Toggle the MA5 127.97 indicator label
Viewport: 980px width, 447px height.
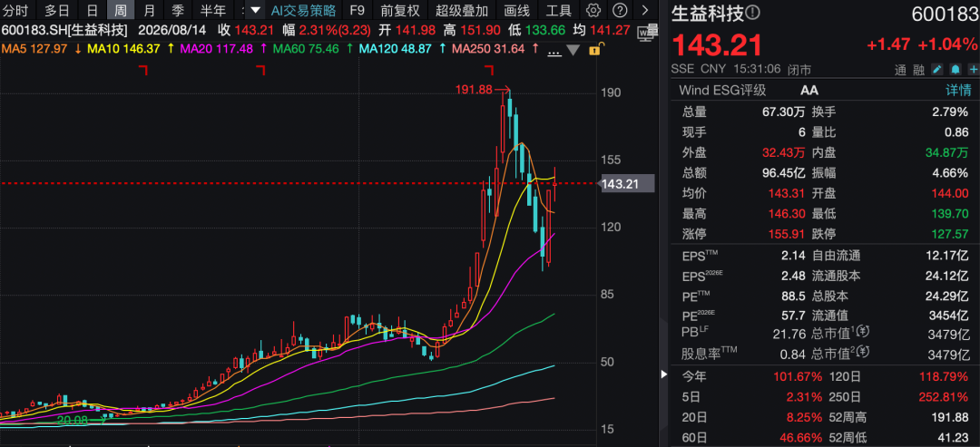34,49
